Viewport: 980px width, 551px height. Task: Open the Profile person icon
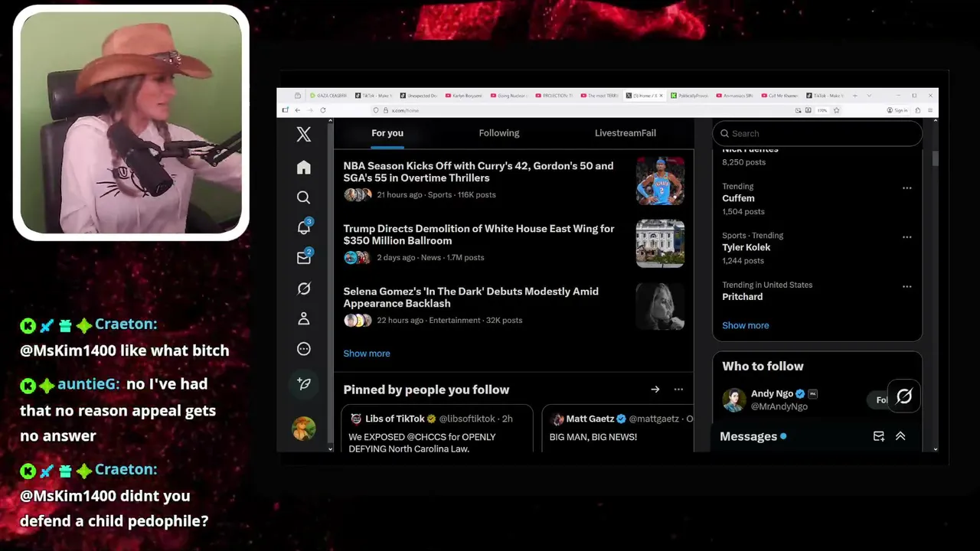coord(304,318)
